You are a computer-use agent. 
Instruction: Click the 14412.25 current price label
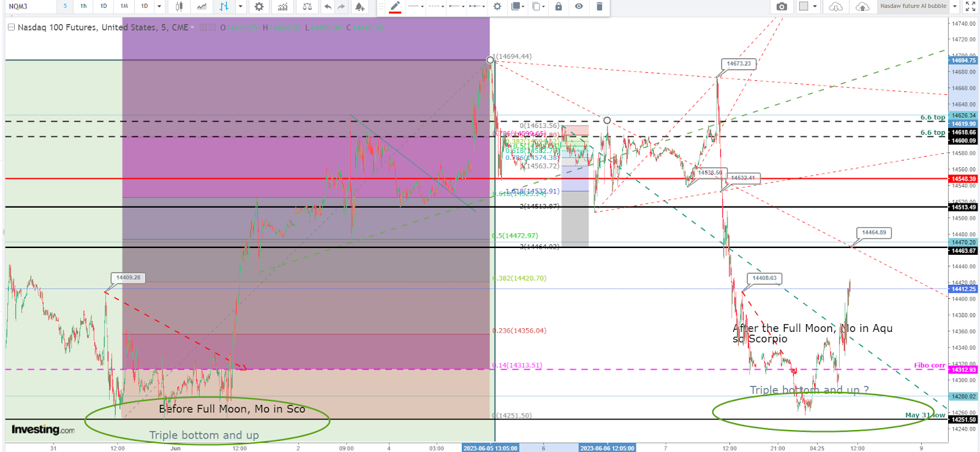pos(963,289)
